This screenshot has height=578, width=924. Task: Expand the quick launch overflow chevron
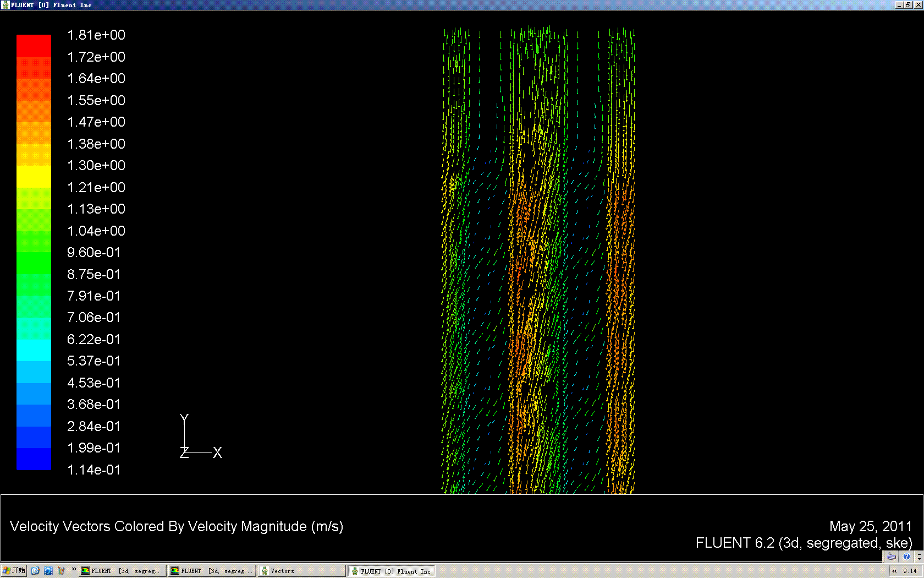click(74, 569)
